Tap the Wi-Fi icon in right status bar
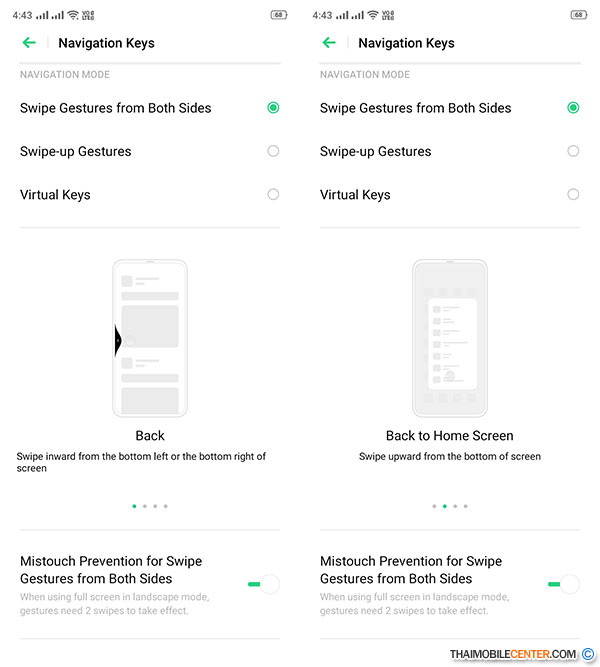The height and width of the screenshot is (667, 600). (x=373, y=15)
